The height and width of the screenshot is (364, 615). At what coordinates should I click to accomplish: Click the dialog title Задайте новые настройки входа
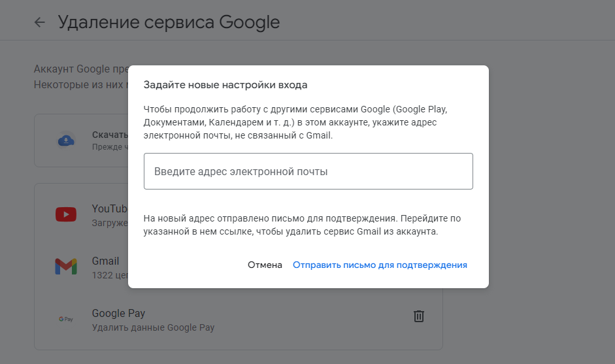pos(225,85)
